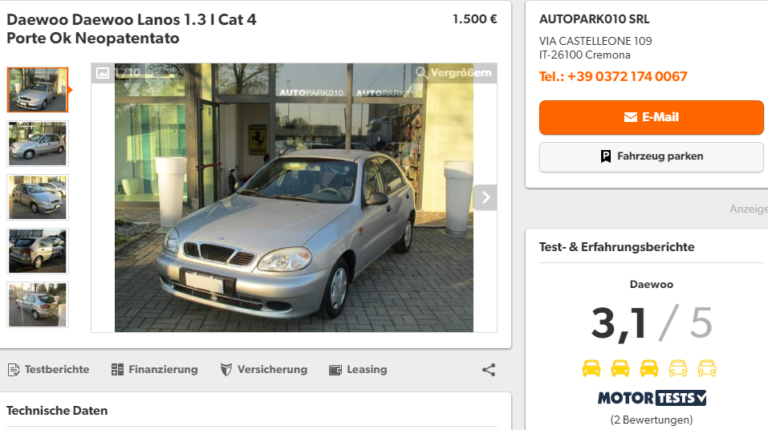Select the fifth car thumbnail
Screen dimensions: 768x430
click(x=37, y=304)
